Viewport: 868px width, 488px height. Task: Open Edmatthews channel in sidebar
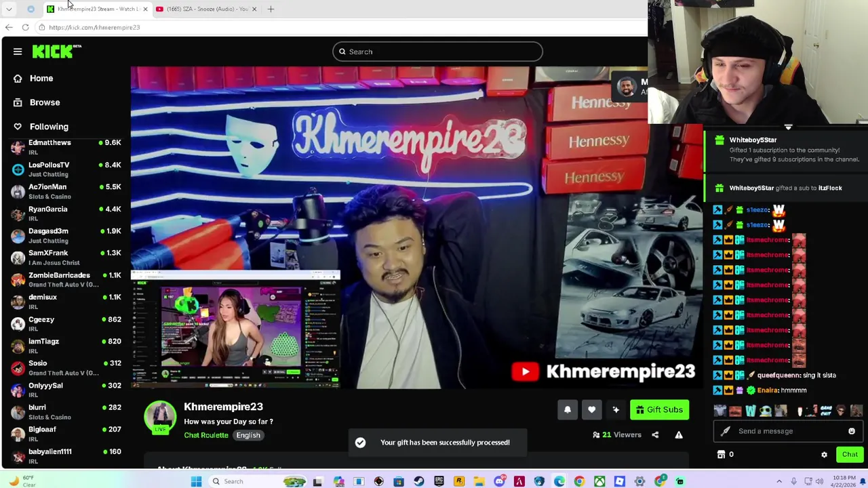(66, 147)
